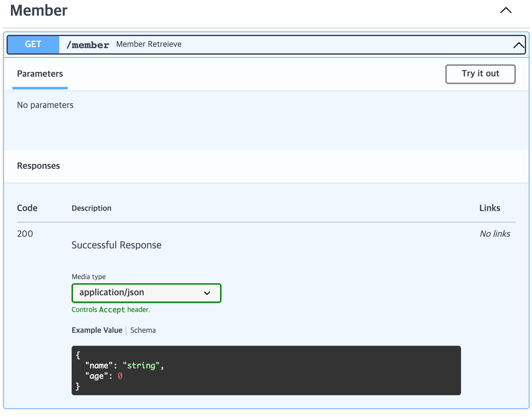Click the Successful Response description

pyautogui.click(x=117, y=245)
